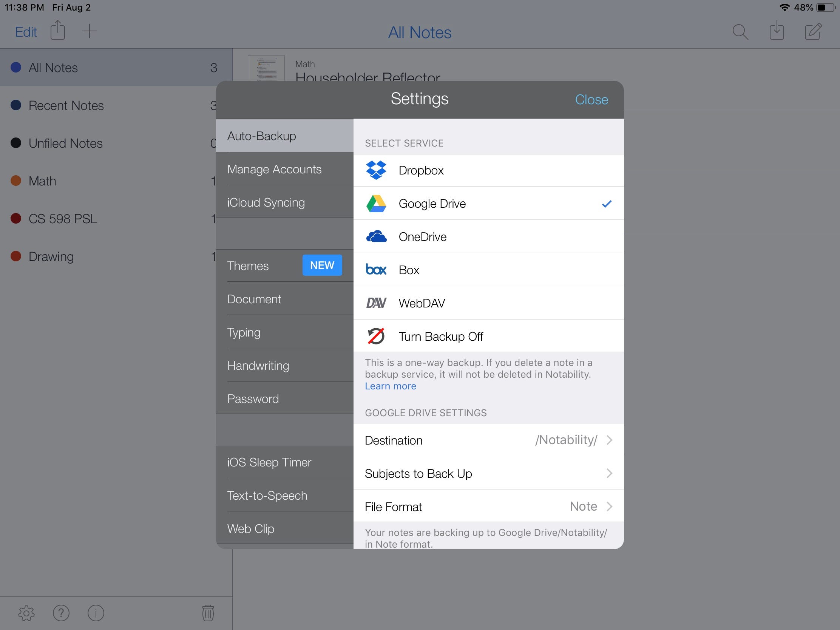Tap the plus icon to add subject

(x=89, y=31)
